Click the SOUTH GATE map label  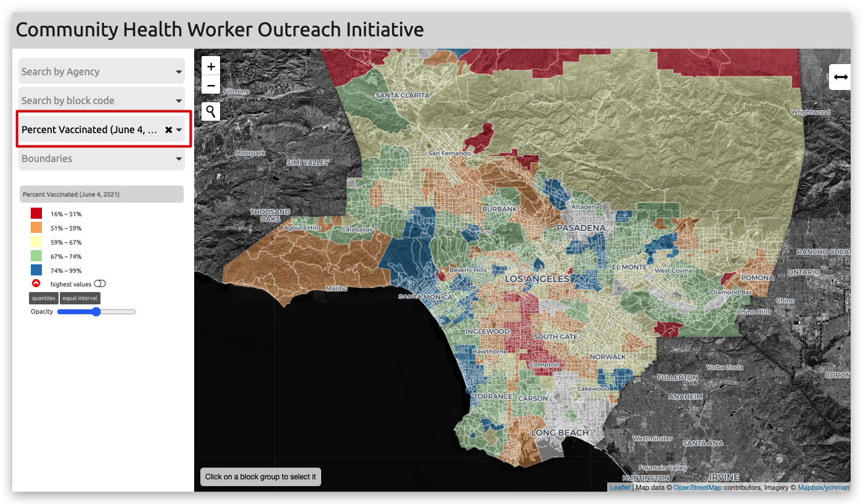coord(555,337)
